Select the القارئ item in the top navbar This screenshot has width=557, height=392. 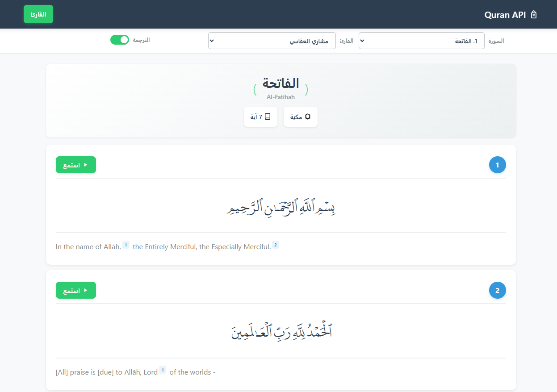point(38,14)
